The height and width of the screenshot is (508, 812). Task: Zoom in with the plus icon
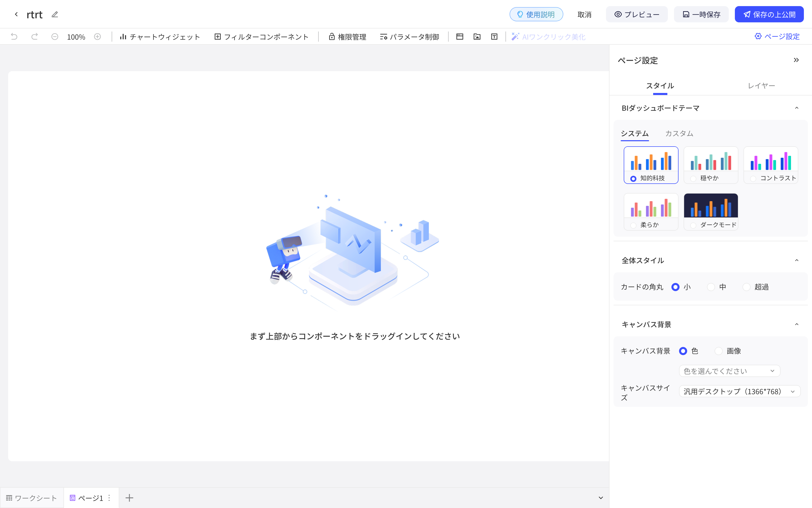(x=97, y=37)
